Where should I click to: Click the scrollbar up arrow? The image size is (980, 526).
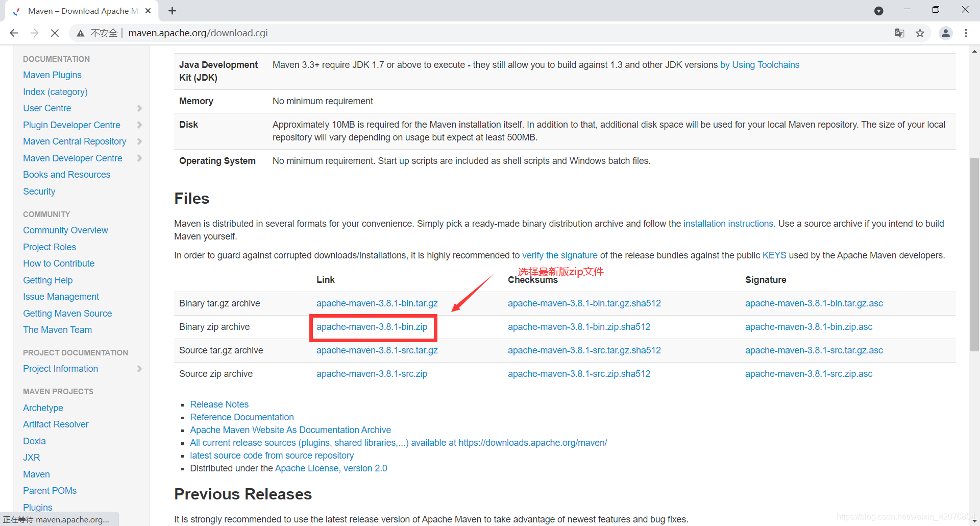pos(974,52)
